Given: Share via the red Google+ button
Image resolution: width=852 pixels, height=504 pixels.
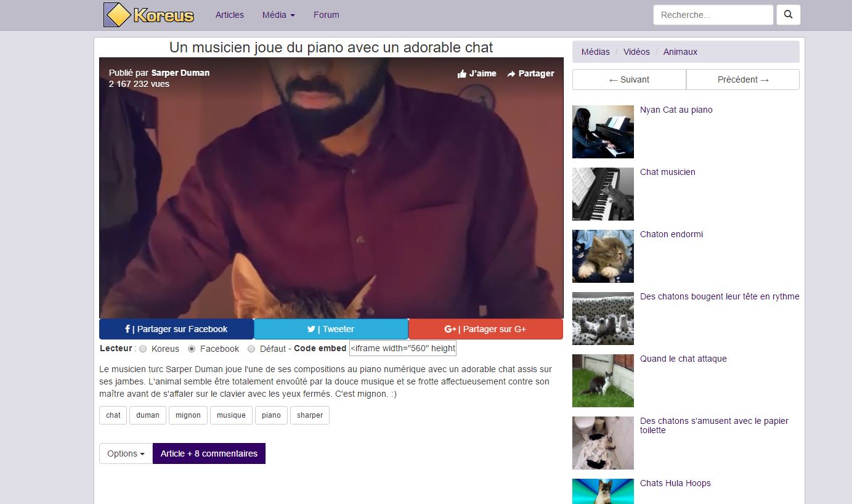Looking at the screenshot, I should [x=485, y=329].
